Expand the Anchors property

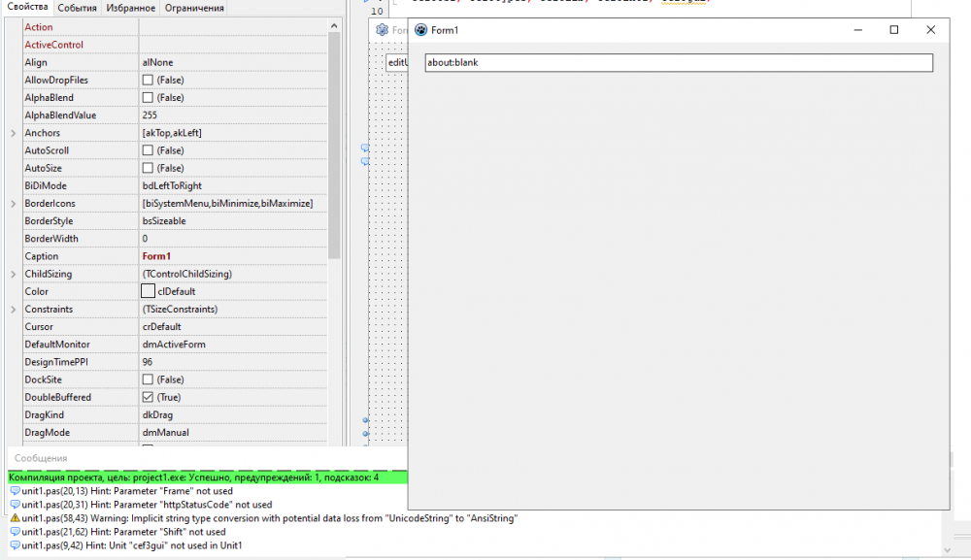[13, 133]
